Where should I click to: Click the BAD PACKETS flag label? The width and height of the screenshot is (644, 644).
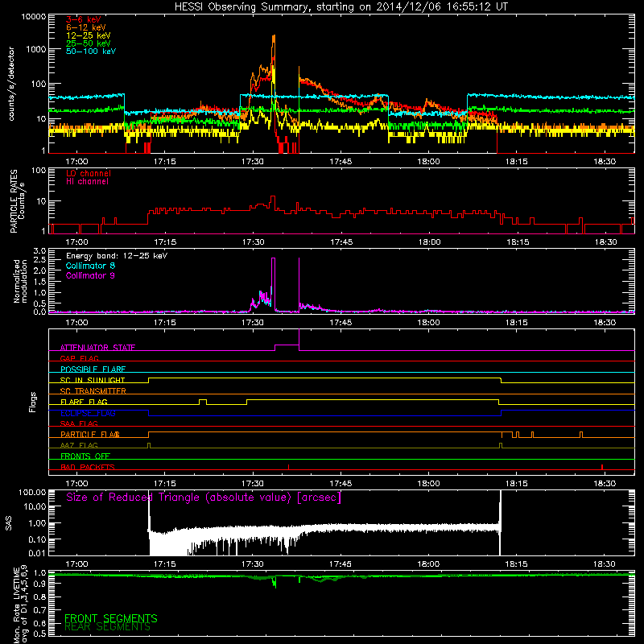[88, 467]
